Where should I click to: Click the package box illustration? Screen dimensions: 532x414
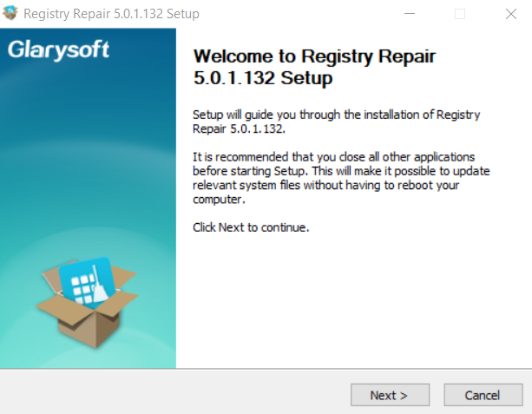click(x=87, y=302)
